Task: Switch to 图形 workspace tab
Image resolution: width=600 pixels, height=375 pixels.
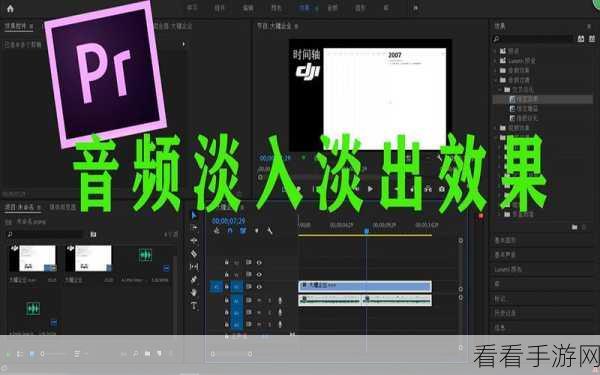Action: tap(360, 8)
